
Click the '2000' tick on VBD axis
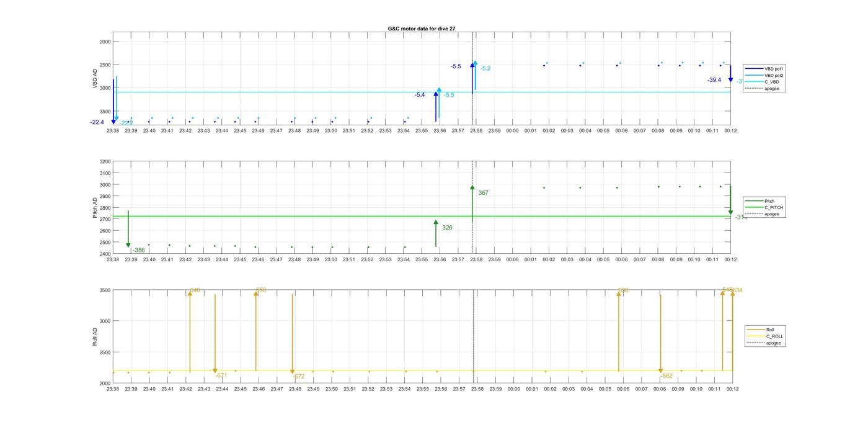click(x=105, y=42)
